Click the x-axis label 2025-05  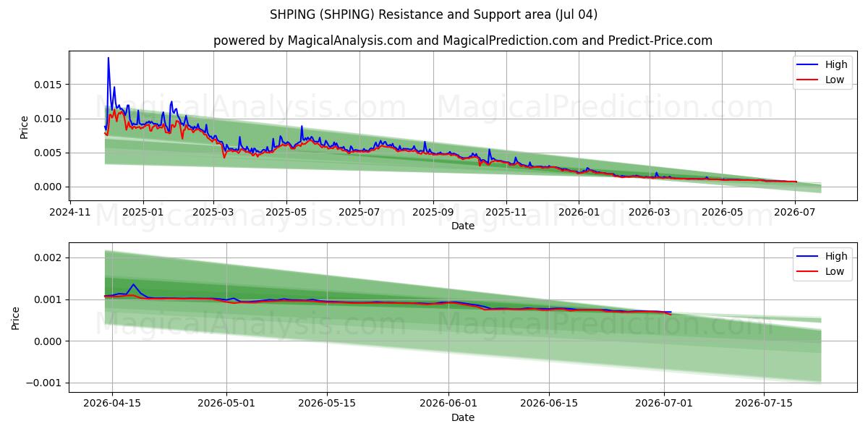click(x=286, y=212)
